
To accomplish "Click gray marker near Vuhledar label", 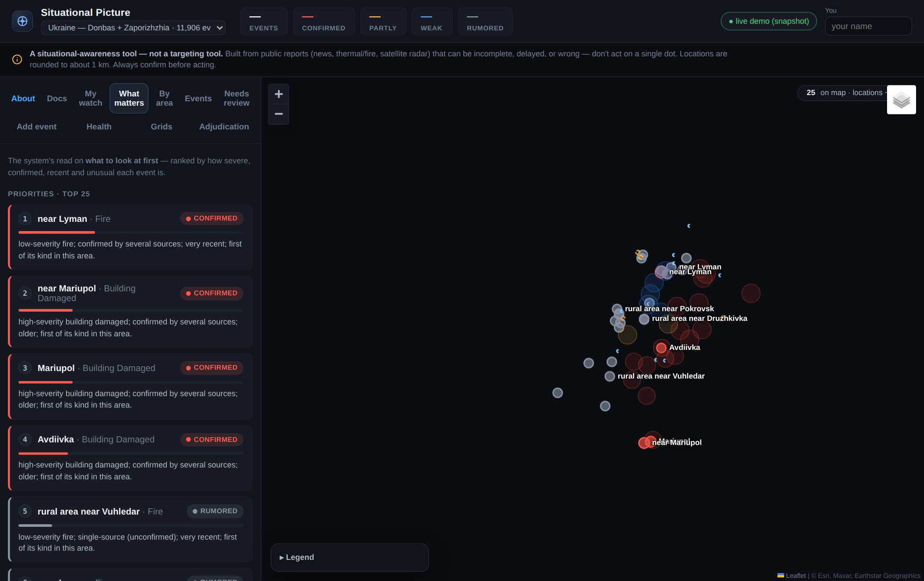I will 609,376.
